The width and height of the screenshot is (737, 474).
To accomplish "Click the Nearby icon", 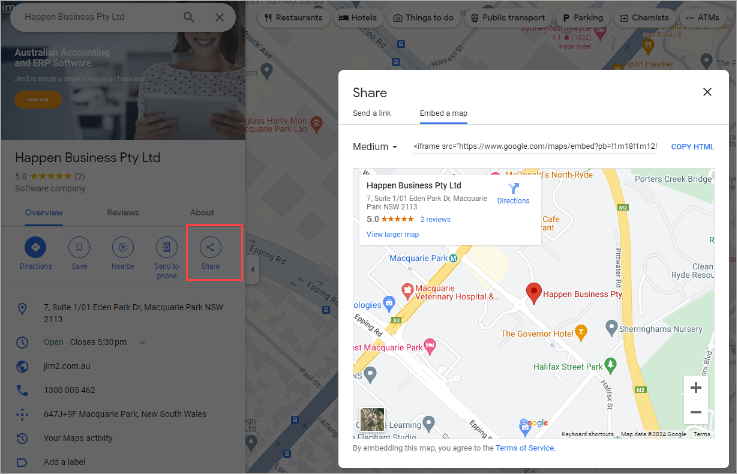I will pyautogui.click(x=123, y=247).
